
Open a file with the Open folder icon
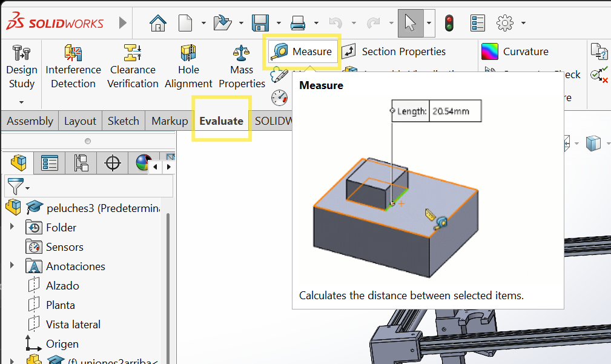pos(222,23)
